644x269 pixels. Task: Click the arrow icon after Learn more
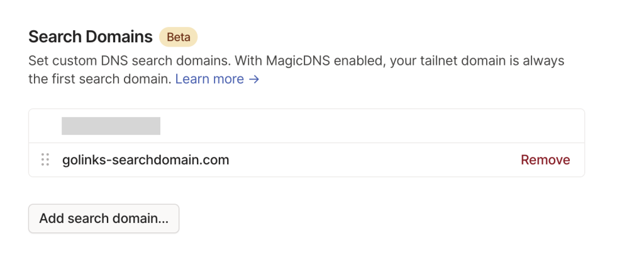pos(254,79)
